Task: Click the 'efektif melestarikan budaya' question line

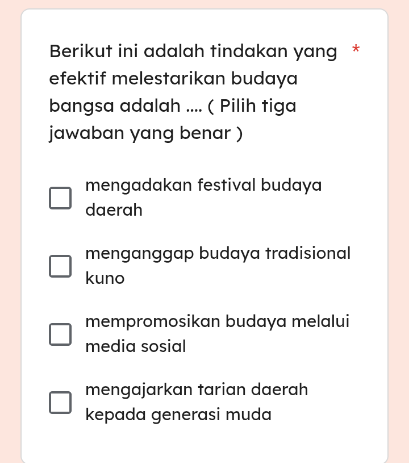Action: [173, 79]
